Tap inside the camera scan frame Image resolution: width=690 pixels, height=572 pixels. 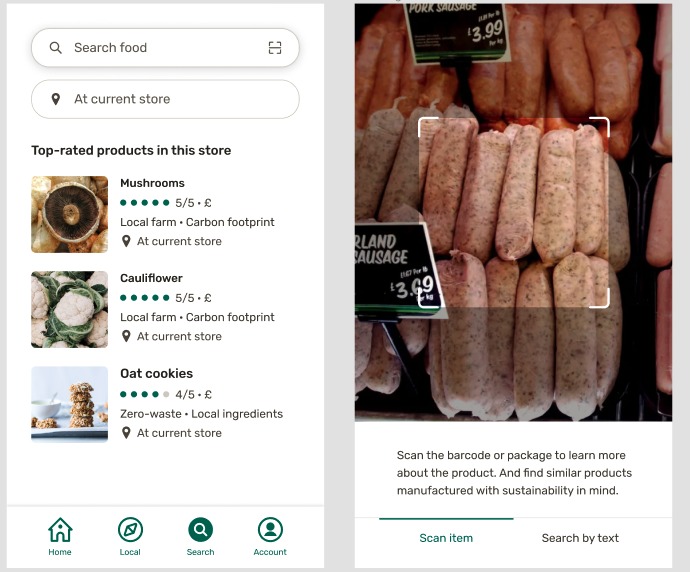coord(514,213)
